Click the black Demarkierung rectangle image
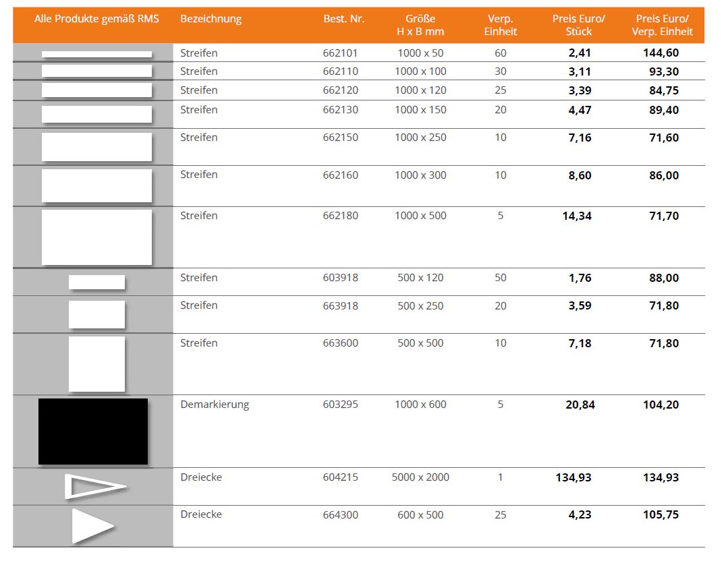Screen dimensions: 728x563 tap(93, 432)
